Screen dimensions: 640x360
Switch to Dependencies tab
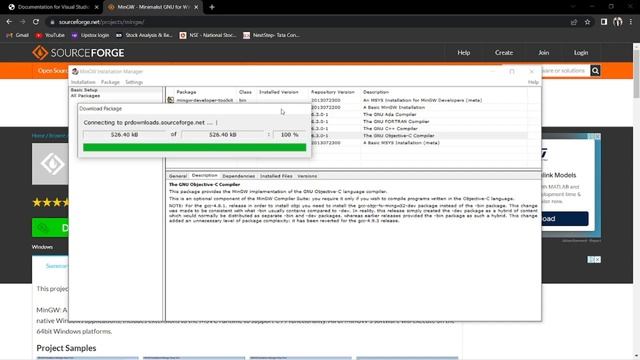tap(238, 176)
